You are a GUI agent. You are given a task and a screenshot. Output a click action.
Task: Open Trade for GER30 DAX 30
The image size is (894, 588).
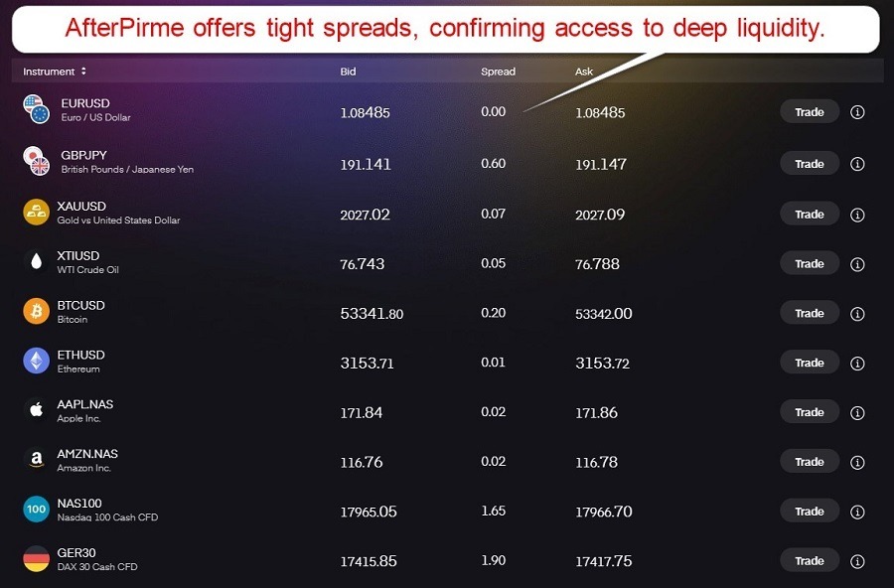tap(810, 560)
